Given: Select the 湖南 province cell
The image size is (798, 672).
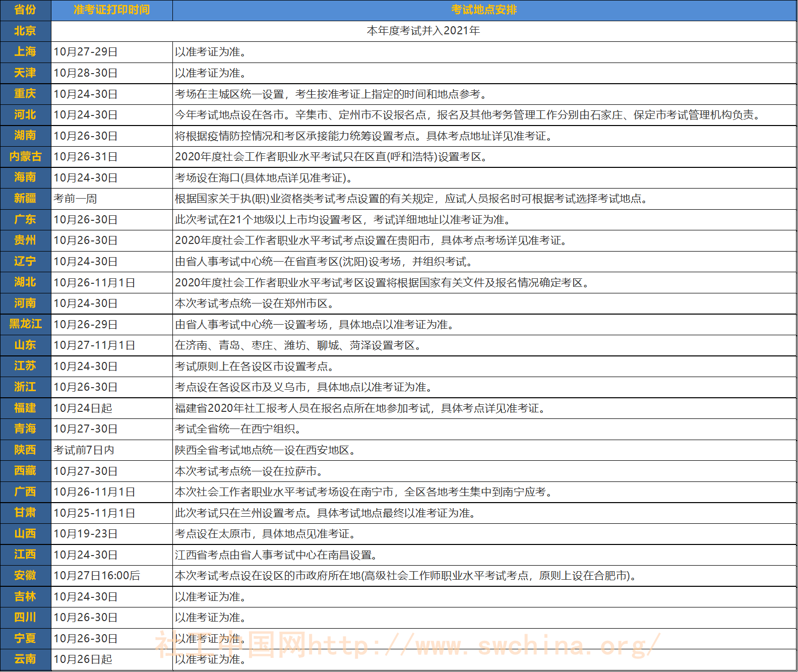Looking at the screenshot, I should coord(25,136).
